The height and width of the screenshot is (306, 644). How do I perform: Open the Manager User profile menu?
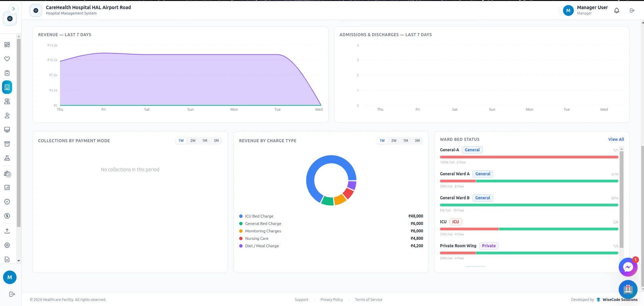pyautogui.click(x=585, y=10)
